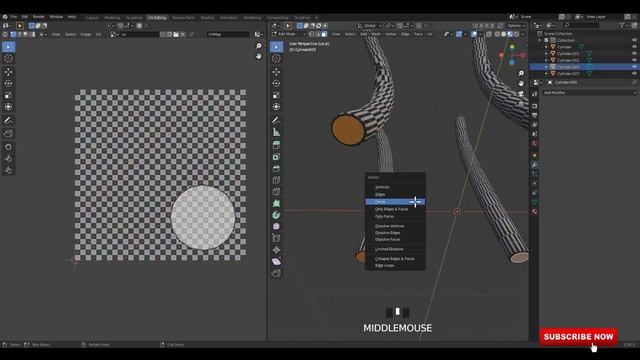Select the Cursor tool in UV editor toolbar
This screenshot has height=360, width=640.
[x=8, y=58]
